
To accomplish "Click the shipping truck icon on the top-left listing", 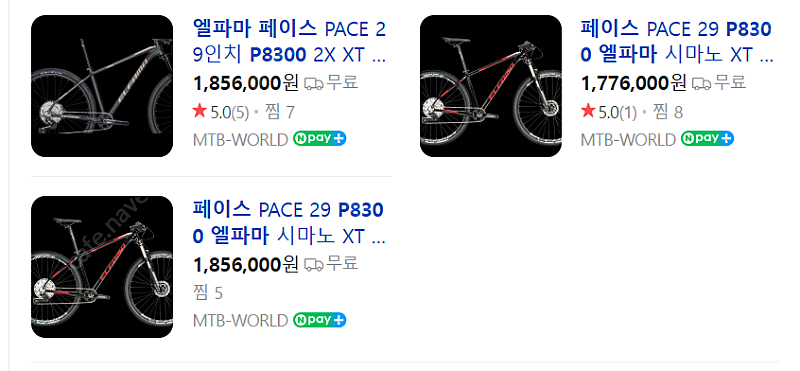I will click(x=313, y=84).
